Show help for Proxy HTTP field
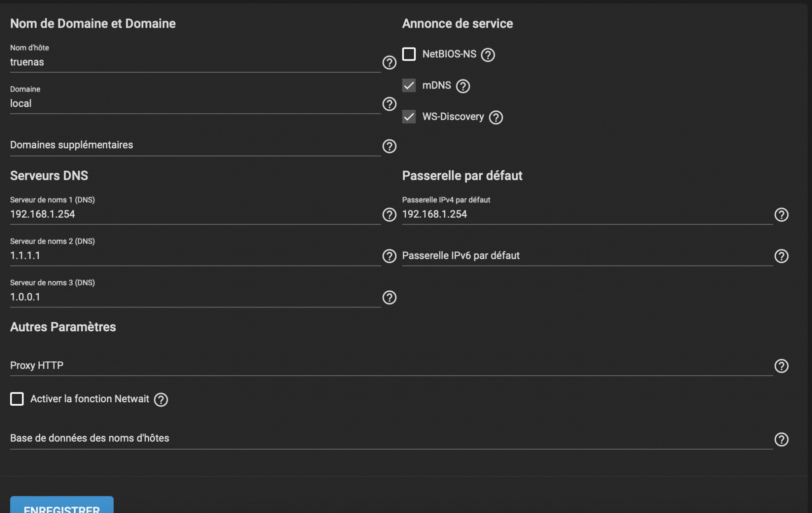 click(x=781, y=366)
